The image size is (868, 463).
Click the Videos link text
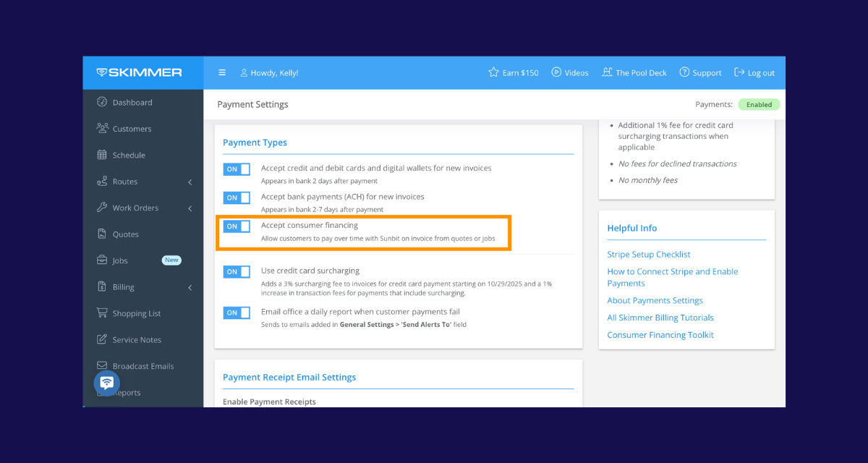(x=576, y=72)
